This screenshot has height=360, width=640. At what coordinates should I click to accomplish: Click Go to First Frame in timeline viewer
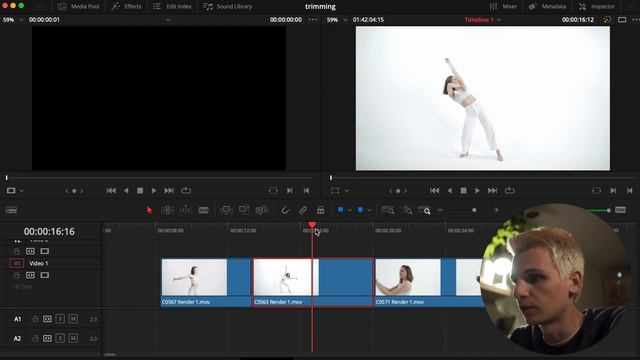(x=434, y=191)
